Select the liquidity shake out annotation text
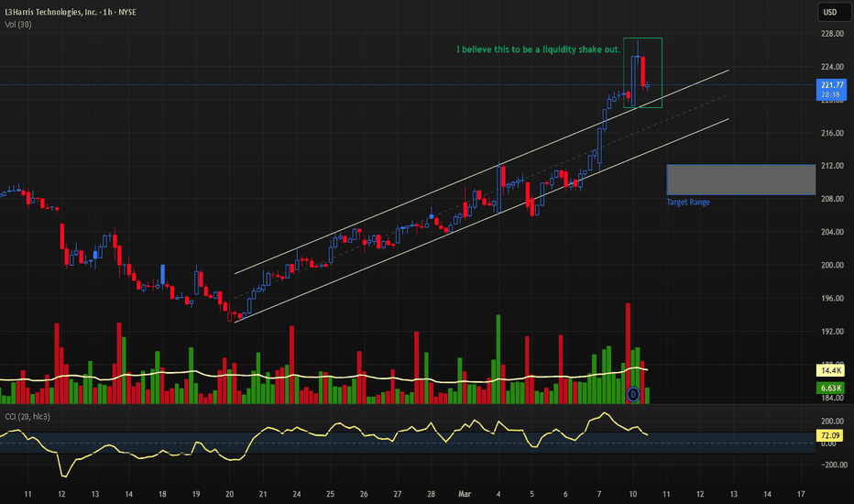The height and width of the screenshot is (504, 854). [x=538, y=49]
